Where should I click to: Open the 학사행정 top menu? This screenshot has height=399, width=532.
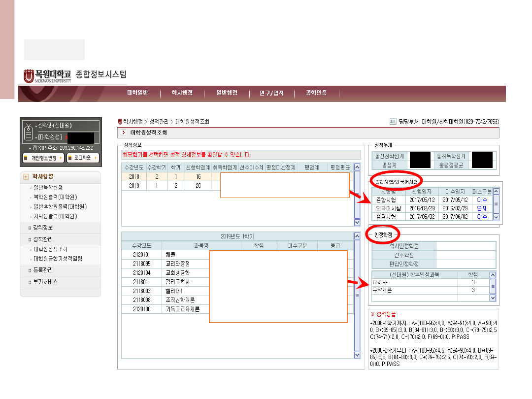tap(182, 93)
